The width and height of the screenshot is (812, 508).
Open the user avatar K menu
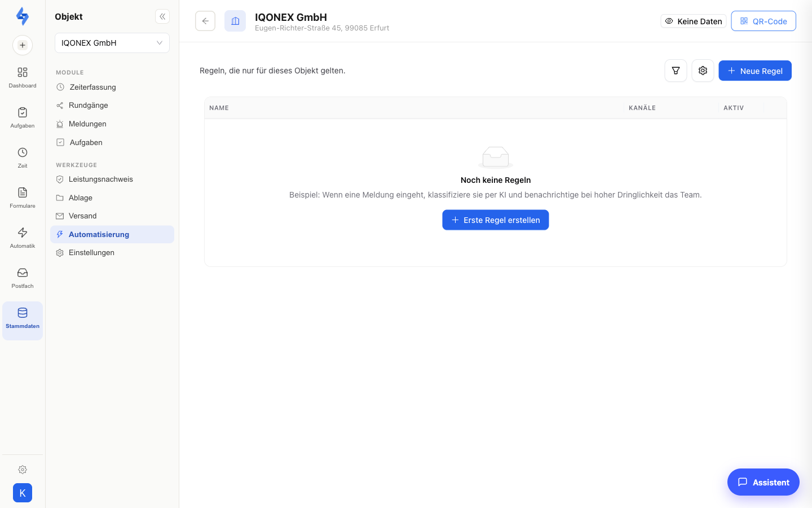(23, 493)
